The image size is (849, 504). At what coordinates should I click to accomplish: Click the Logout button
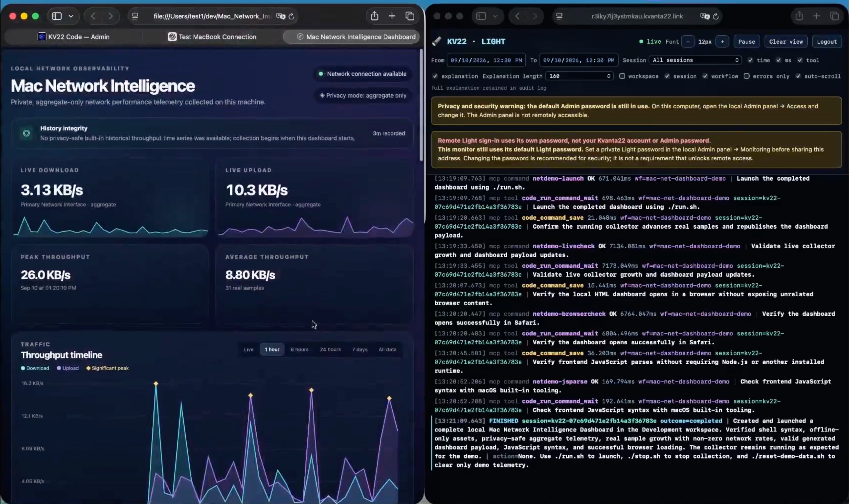coord(827,41)
